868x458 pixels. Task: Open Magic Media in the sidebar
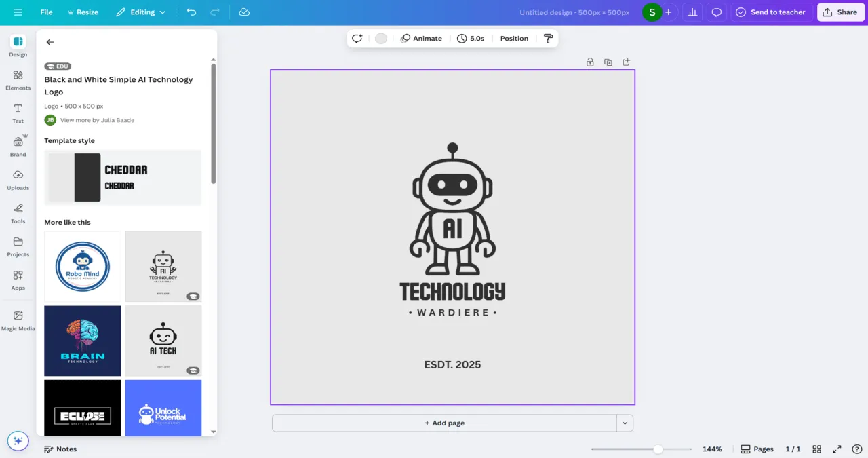(x=18, y=319)
